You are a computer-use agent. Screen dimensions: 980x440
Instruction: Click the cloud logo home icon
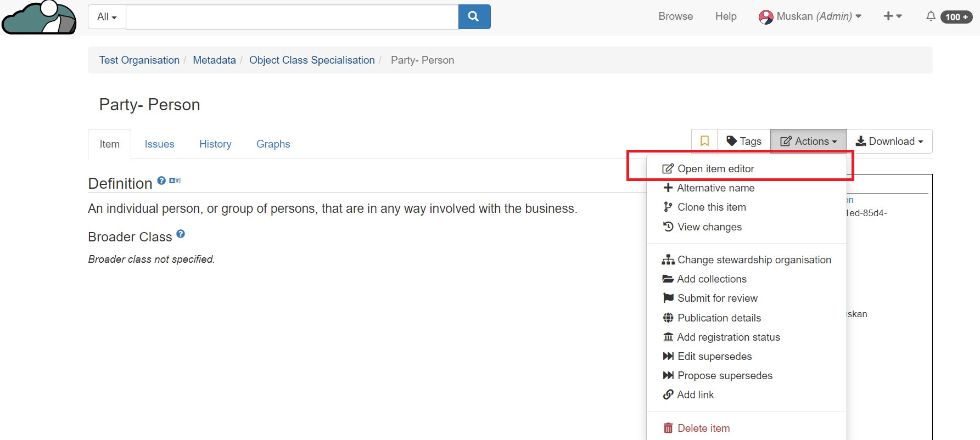click(39, 18)
